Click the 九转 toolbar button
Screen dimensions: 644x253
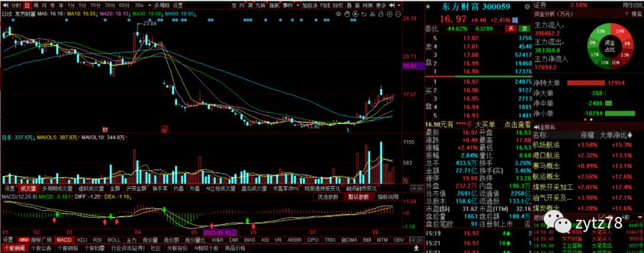click(261, 5)
